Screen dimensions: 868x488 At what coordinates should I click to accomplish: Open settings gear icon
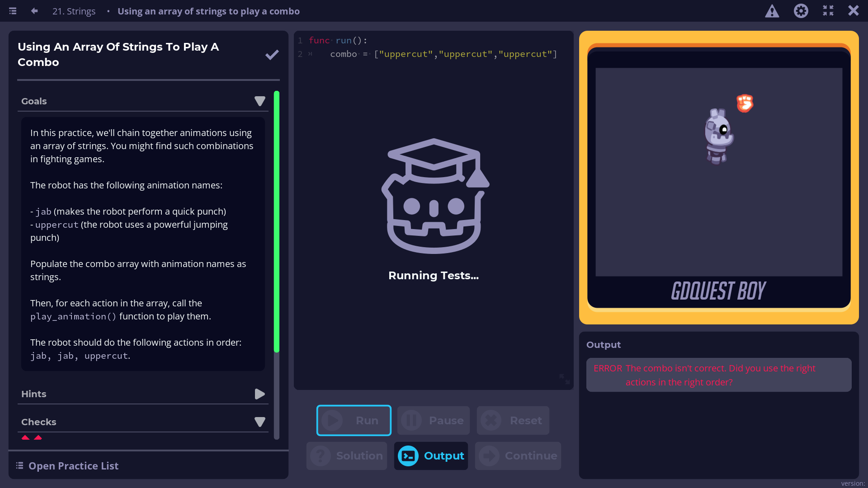801,11
